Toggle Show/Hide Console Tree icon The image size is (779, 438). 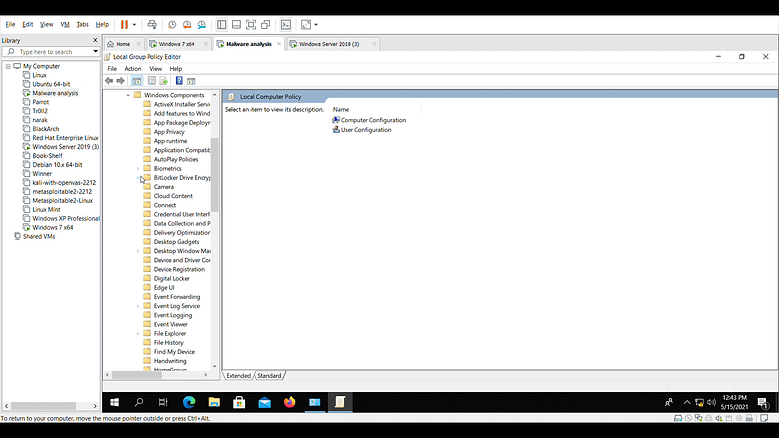pyautogui.click(x=137, y=81)
